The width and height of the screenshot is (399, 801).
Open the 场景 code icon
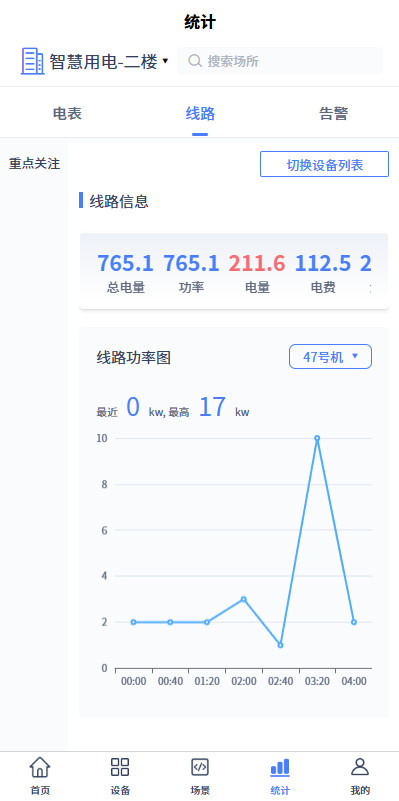200,767
